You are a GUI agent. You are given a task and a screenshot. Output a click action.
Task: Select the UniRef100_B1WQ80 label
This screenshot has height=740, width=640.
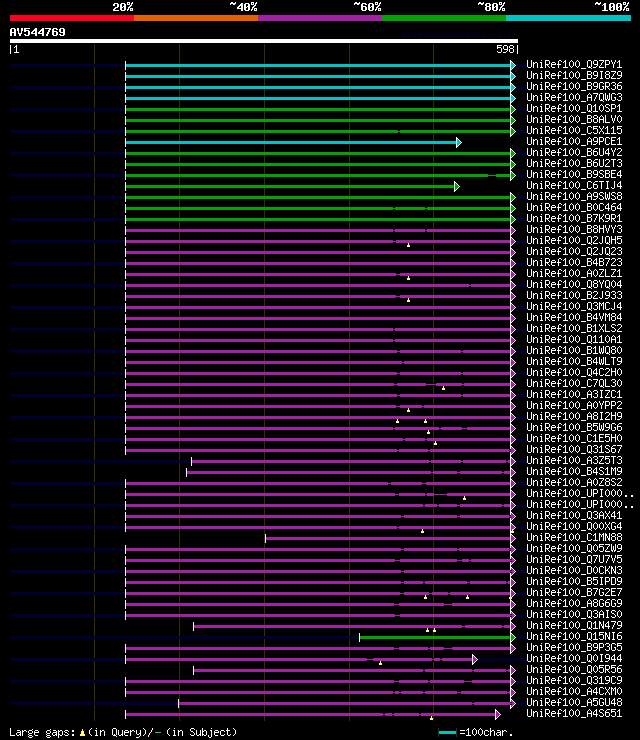574,351
